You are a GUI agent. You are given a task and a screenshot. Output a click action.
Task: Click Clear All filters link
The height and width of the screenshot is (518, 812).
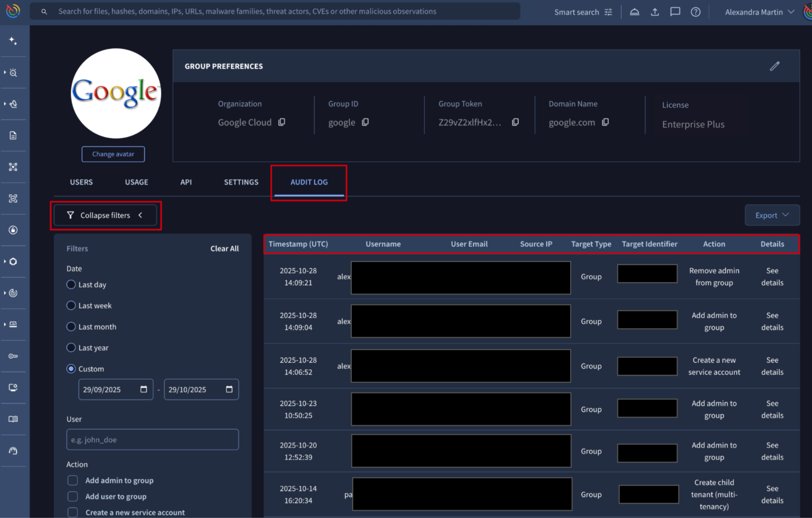pyautogui.click(x=224, y=248)
